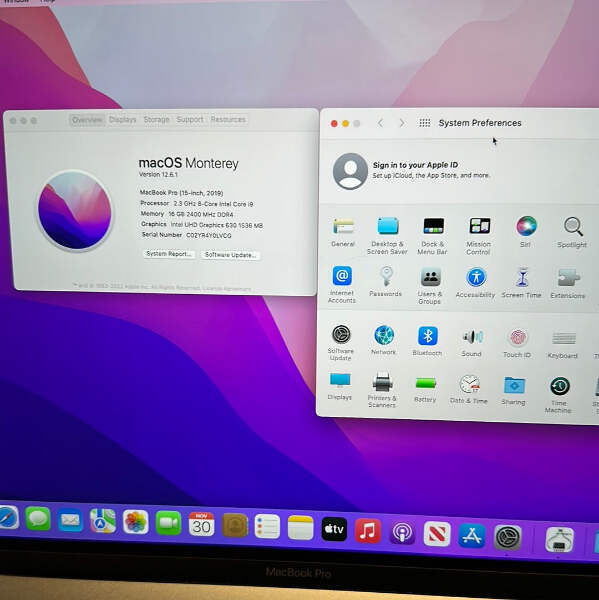This screenshot has width=599, height=600.
Task: Open Podcasts in the Dock
Action: point(402,533)
